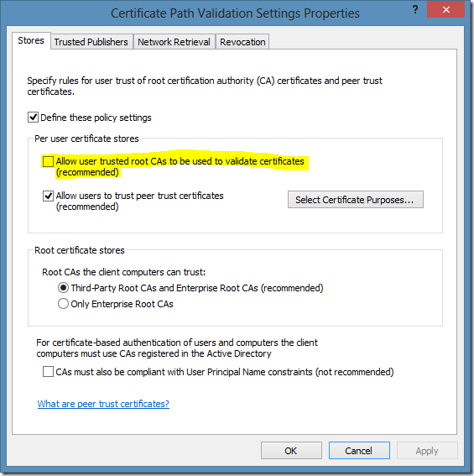The image size is (474, 476).
Task: Switch to the Network Retrieval tab
Action: coord(174,42)
